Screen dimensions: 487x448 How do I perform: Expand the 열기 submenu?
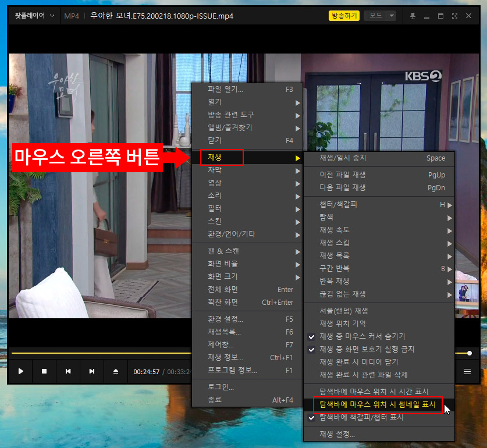[x=247, y=102]
